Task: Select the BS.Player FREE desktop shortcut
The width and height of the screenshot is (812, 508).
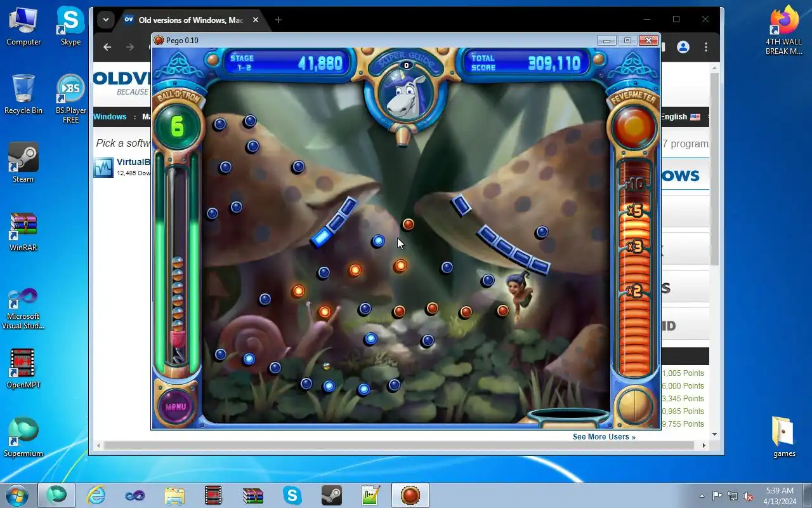Action: (70, 98)
